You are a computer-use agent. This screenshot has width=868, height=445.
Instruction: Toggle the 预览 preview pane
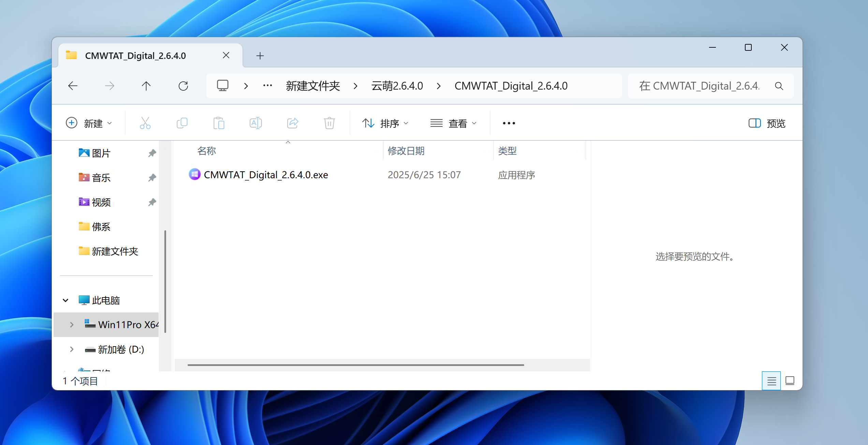767,123
